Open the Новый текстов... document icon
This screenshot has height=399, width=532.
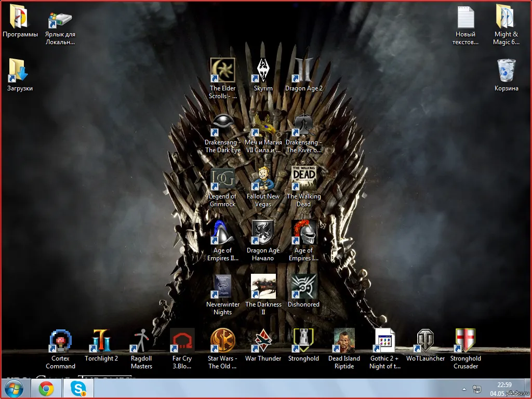click(x=465, y=17)
